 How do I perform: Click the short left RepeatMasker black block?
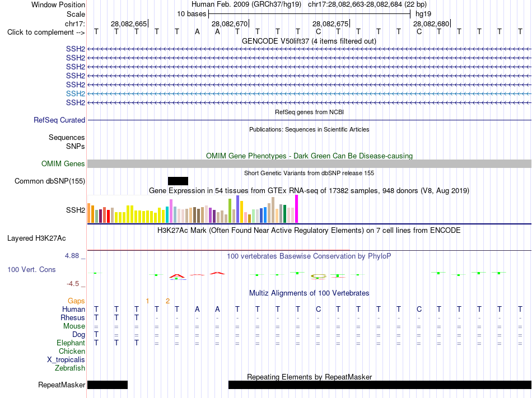click(x=108, y=385)
